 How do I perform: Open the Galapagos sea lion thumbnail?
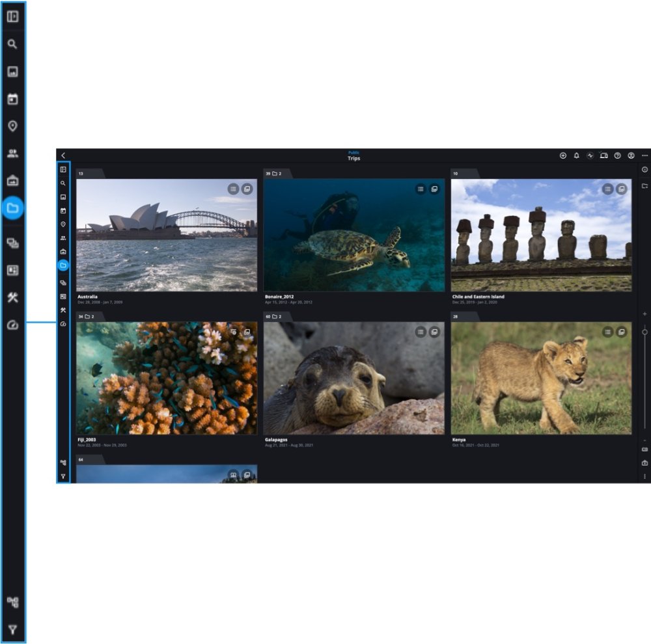(354, 378)
